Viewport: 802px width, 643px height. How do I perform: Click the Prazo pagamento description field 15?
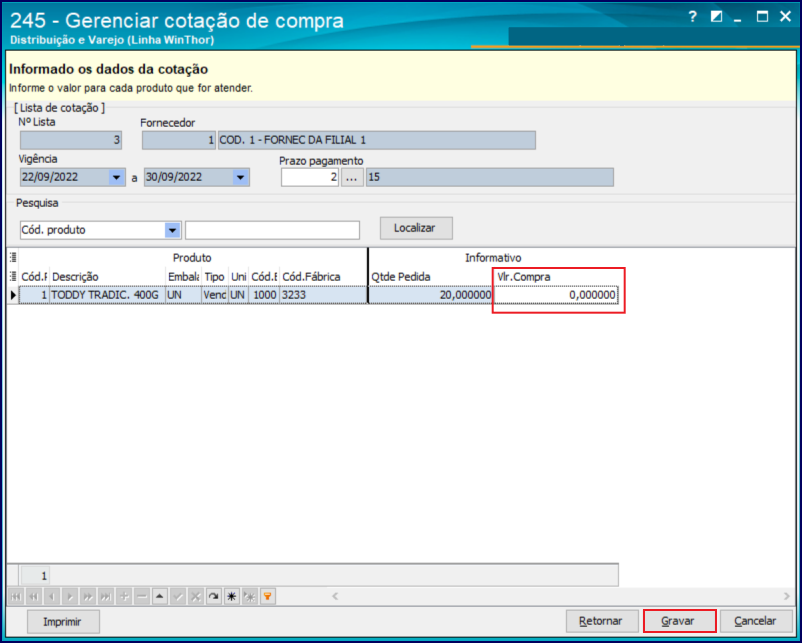pyautogui.click(x=489, y=178)
